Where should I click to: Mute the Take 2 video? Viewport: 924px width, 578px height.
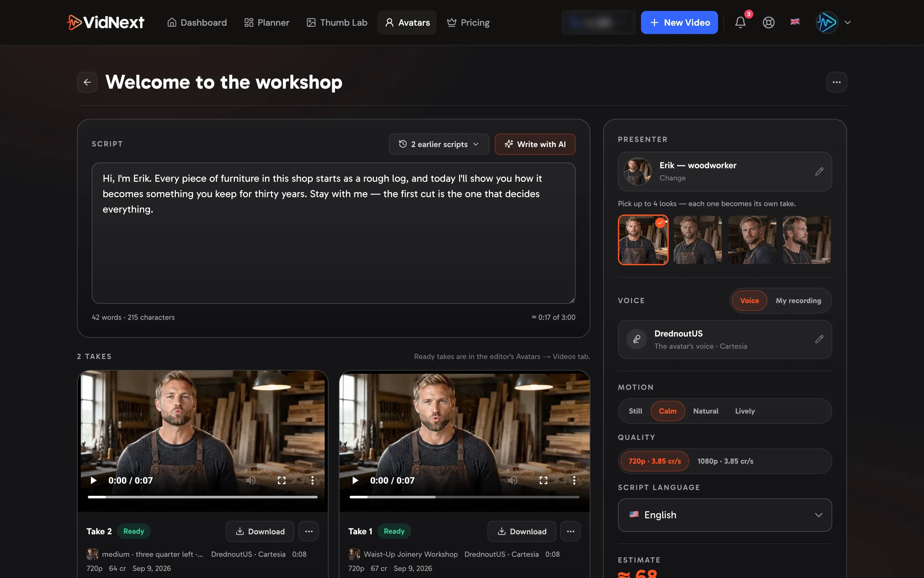(x=251, y=480)
